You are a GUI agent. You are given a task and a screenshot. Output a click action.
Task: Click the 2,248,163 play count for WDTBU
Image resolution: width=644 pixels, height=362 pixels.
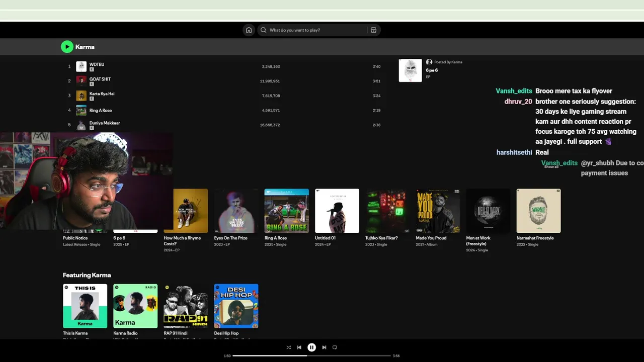click(271, 66)
